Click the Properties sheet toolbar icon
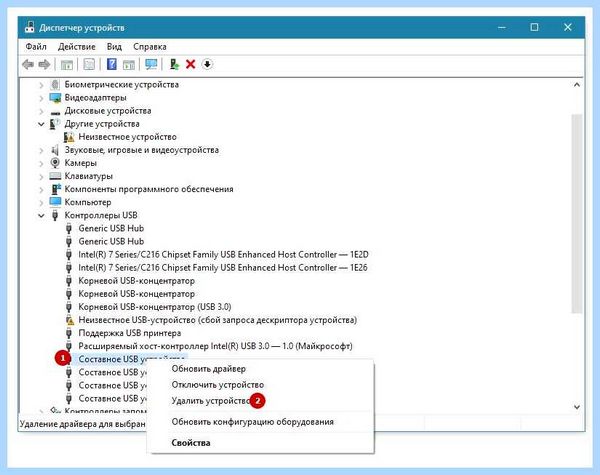 89,65
